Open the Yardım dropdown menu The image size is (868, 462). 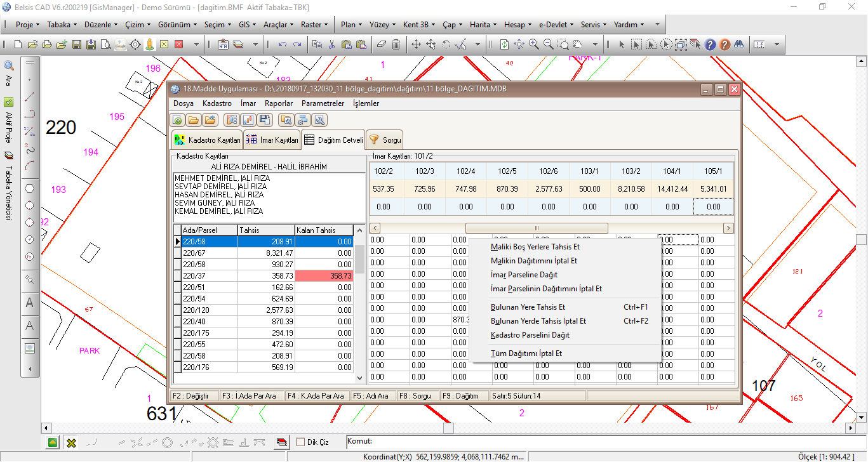(x=629, y=25)
